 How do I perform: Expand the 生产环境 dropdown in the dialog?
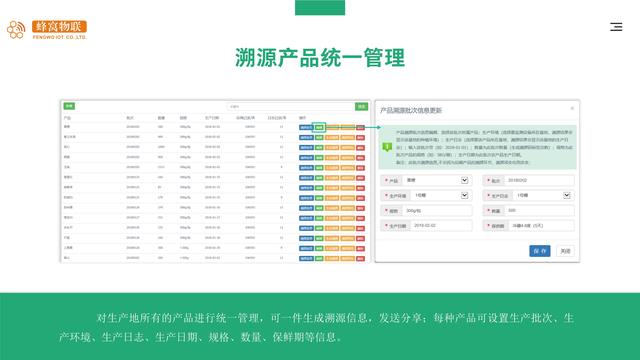[440, 196]
